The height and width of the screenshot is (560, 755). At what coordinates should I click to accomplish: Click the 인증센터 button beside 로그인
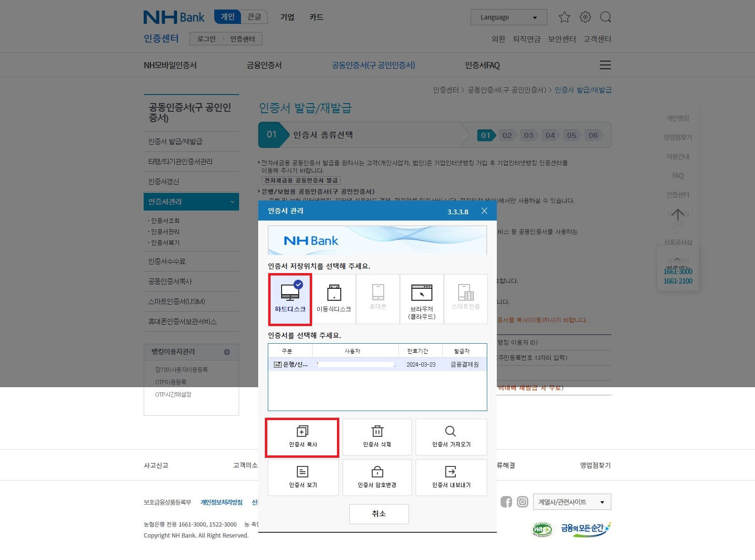[x=242, y=39]
